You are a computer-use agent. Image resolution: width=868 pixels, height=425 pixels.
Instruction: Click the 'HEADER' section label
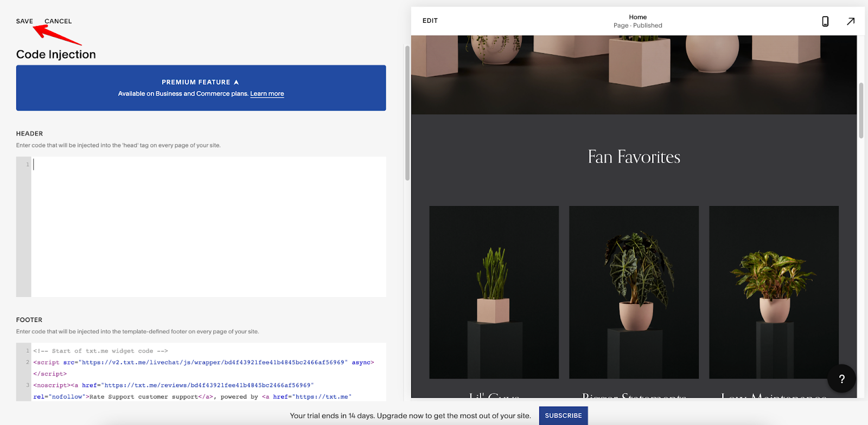(29, 133)
